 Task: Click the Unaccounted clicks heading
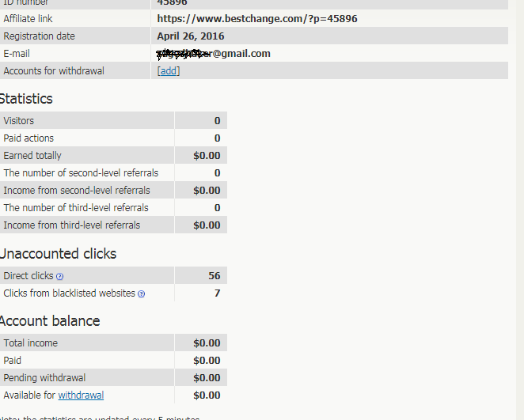click(58, 254)
